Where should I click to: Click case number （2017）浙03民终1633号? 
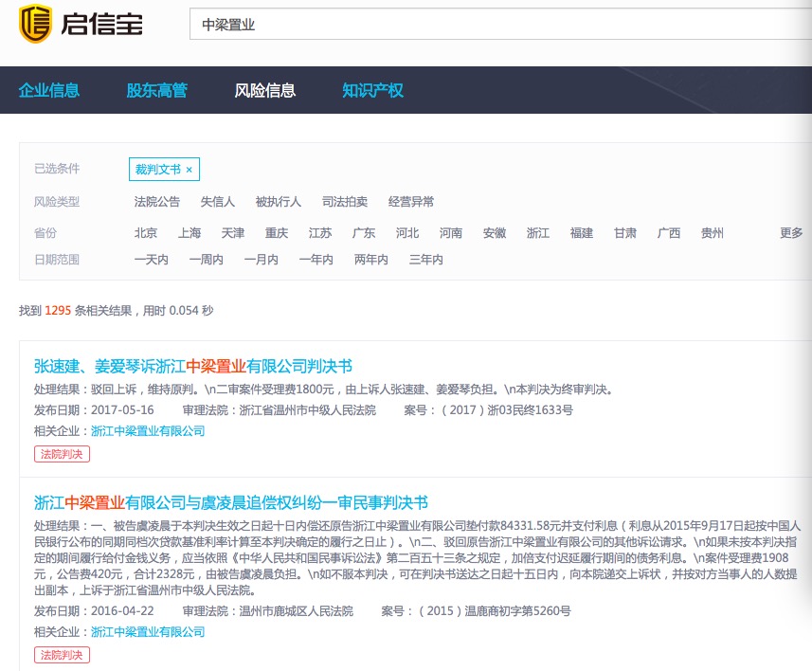[x=506, y=409]
